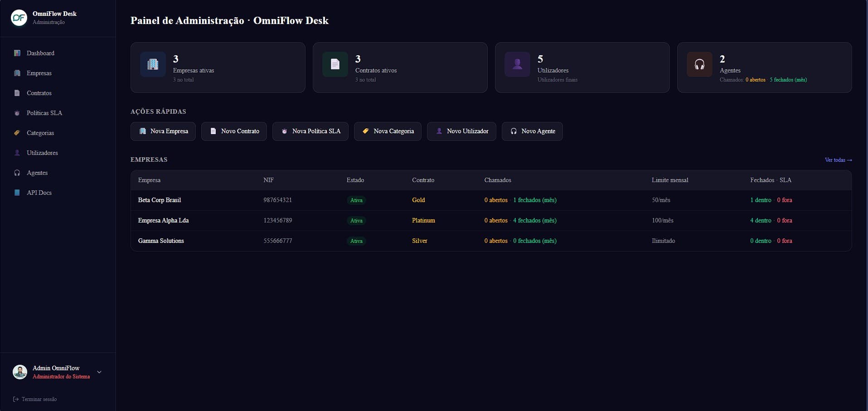Toggle the Ativa status for Empresa Alpha Lda

tap(357, 221)
